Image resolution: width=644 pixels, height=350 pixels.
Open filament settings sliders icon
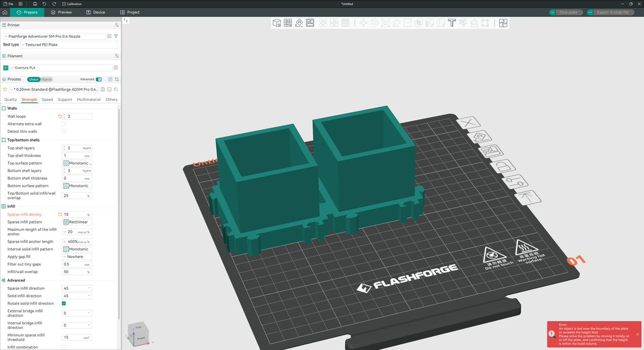116,56
